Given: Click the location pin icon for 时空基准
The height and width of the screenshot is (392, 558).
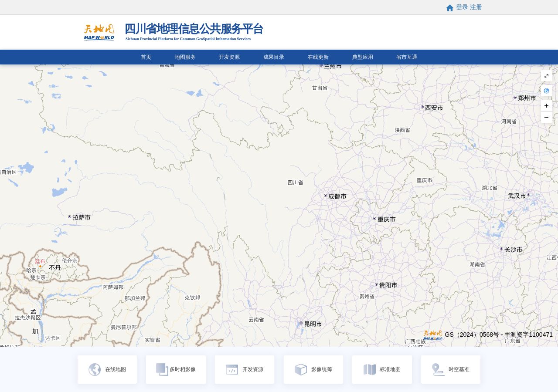Looking at the screenshot, I should point(438,369).
